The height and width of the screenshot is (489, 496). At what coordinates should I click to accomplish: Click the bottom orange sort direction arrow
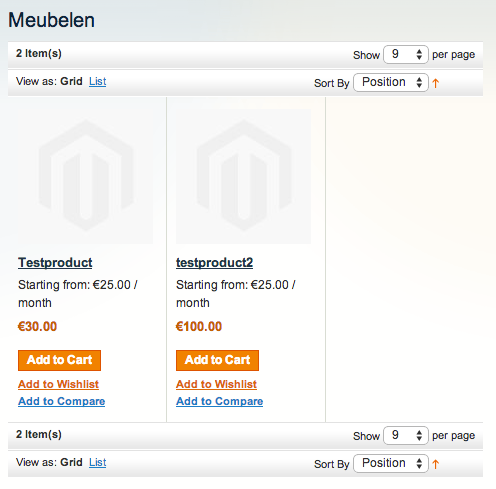click(x=436, y=464)
